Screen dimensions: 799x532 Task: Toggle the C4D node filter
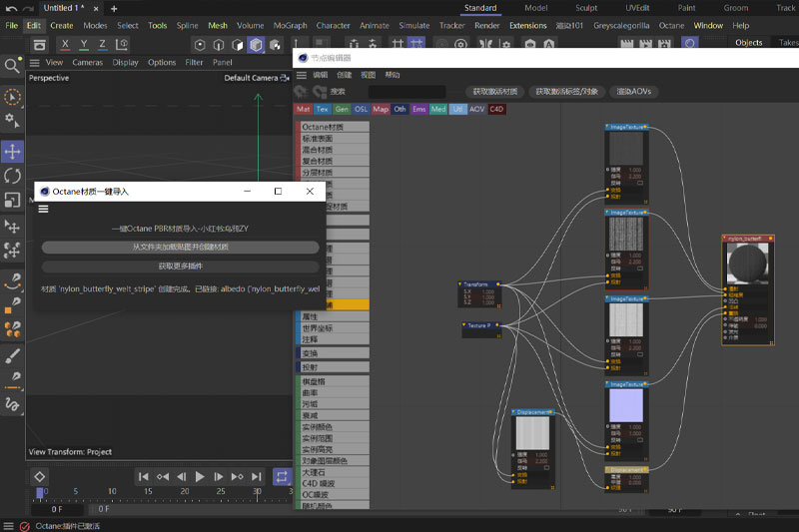496,109
